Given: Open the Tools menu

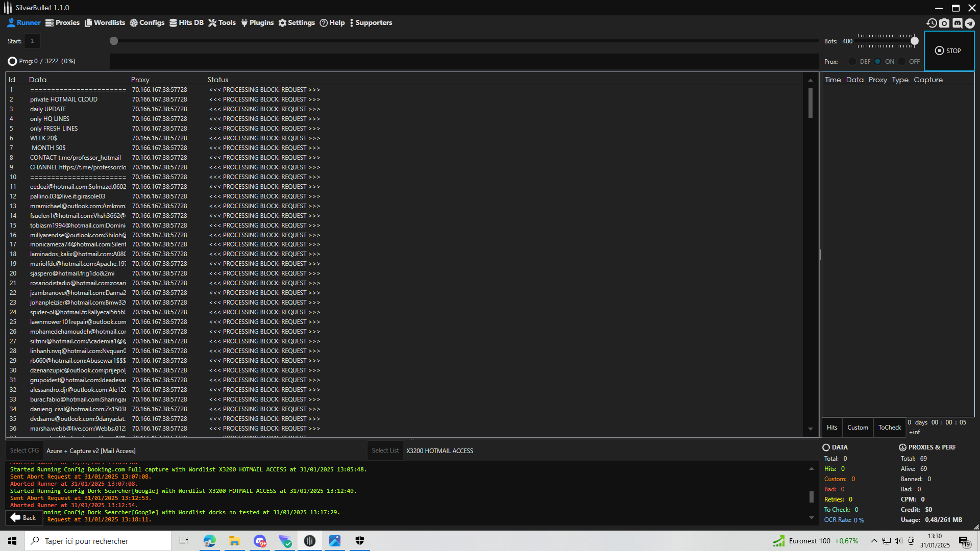Looking at the screenshot, I should pyautogui.click(x=222, y=23).
